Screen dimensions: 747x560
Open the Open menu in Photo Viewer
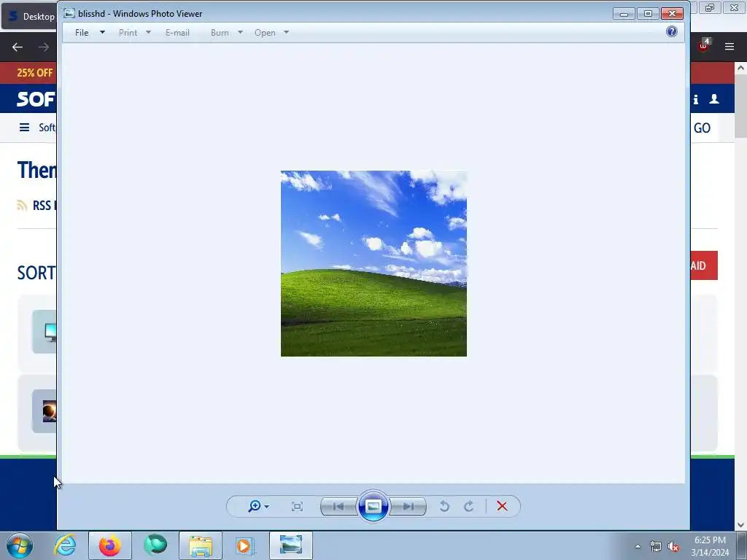(265, 32)
